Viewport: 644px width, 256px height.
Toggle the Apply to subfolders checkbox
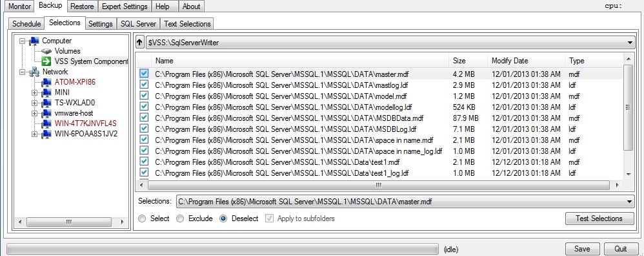(270, 219)
